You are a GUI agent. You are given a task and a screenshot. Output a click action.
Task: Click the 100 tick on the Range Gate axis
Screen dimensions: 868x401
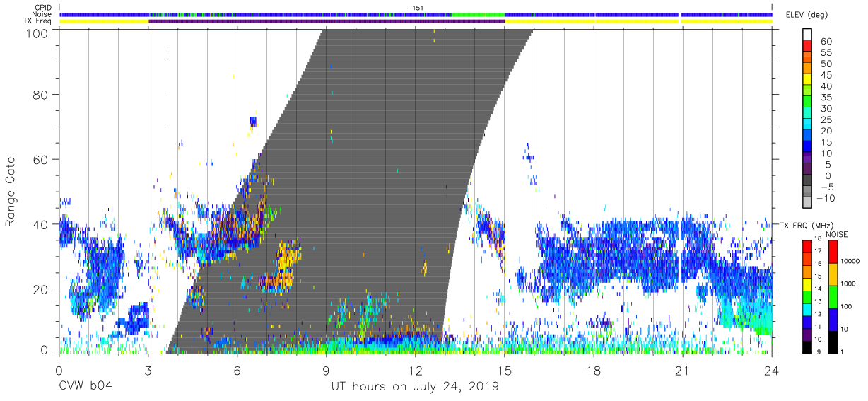(37, 33)
